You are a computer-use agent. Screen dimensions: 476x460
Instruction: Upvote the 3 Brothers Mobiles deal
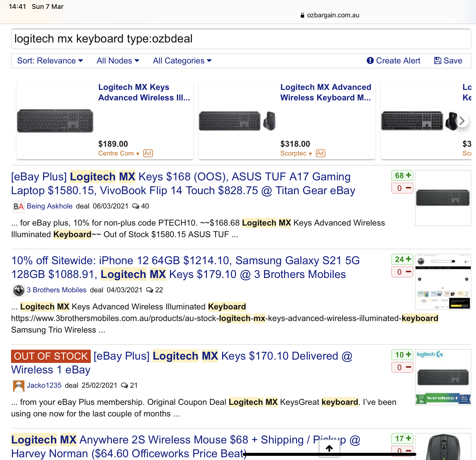tap(402, 259)
